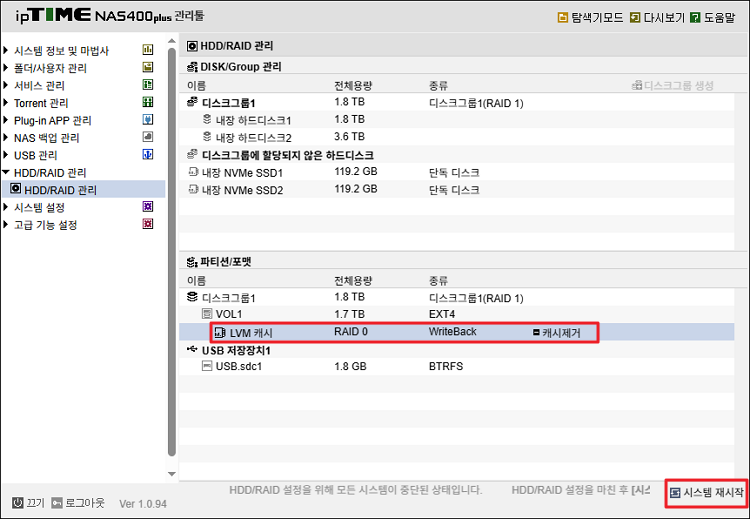The width and height of the screenshot is (750, 519).
Task: Click the Plug-in APP 관리 icon
Action: 148,120
